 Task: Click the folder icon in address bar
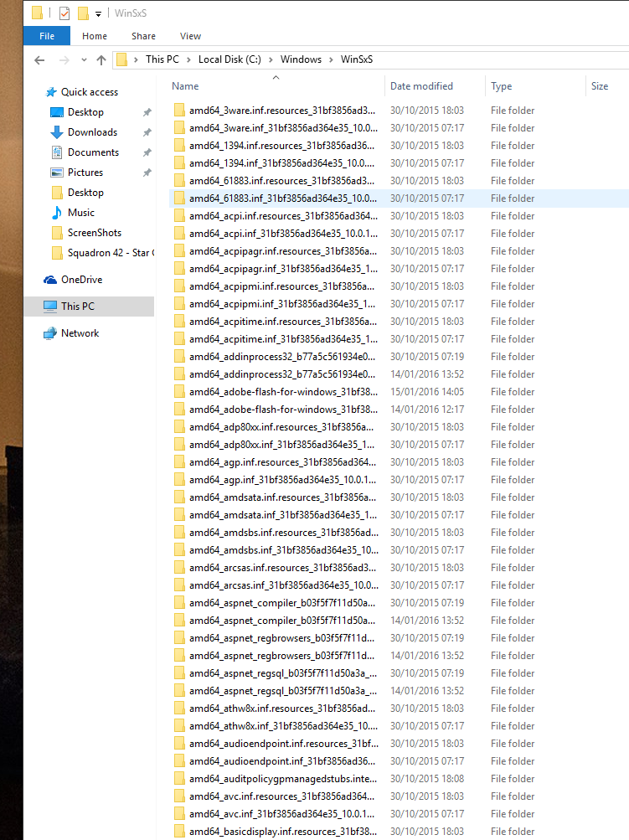pyautogui.click(x=122, y=59)
